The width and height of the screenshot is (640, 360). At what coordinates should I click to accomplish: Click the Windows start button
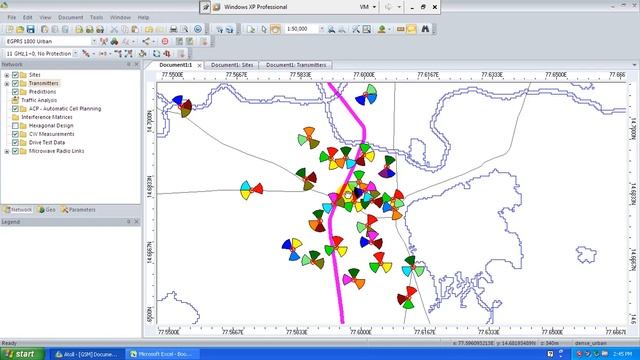22,354
